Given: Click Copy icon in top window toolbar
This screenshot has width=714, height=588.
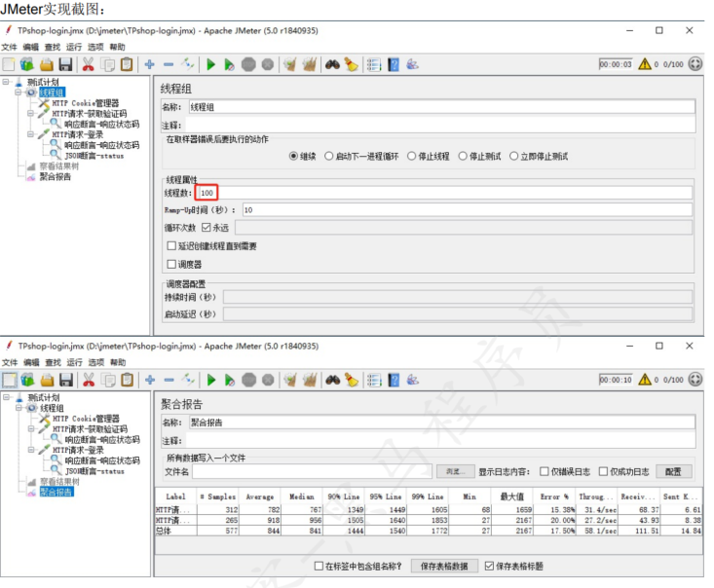Looking at the screenshot, I should [x=108, y=64].
